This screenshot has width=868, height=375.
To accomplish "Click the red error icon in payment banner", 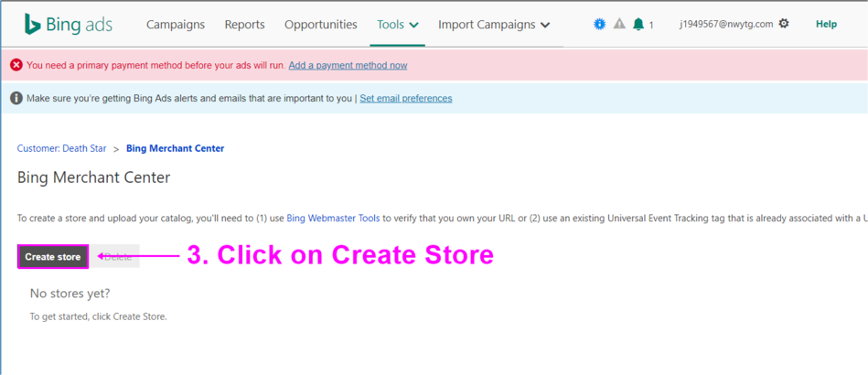I will point(16,65).
